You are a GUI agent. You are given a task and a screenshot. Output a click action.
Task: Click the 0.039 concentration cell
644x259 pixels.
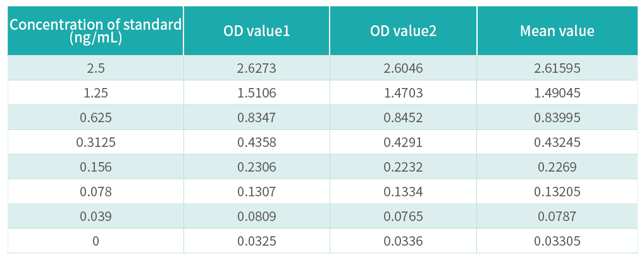[x=96, y=216]
